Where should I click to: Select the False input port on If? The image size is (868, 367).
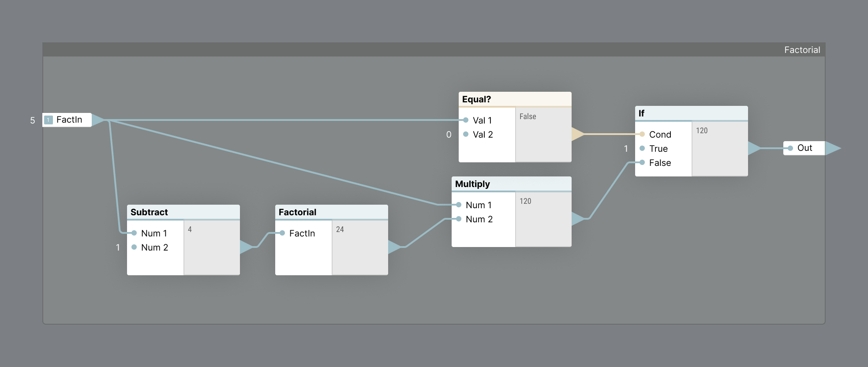click(x=643, y=163)
